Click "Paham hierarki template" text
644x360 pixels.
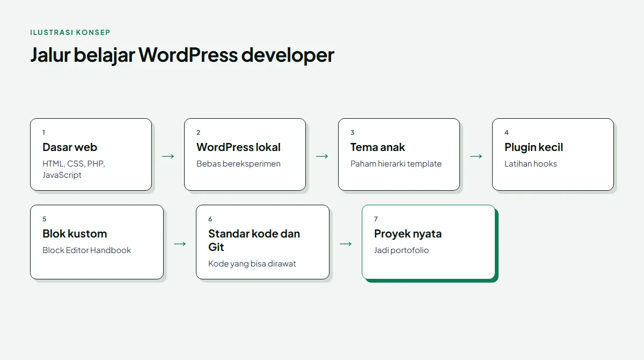coord(396,164)
